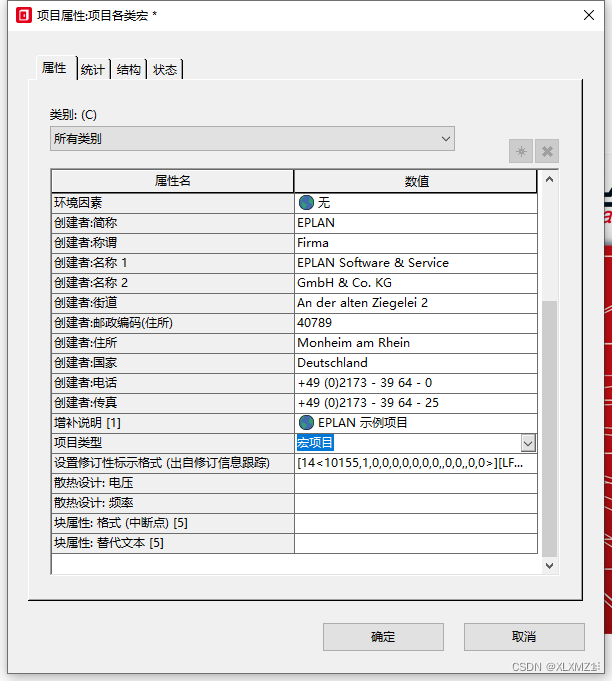The image size is (612, 681).
Task: Expand the 项目类型 dropdown arrow
Action: point(528,443)
